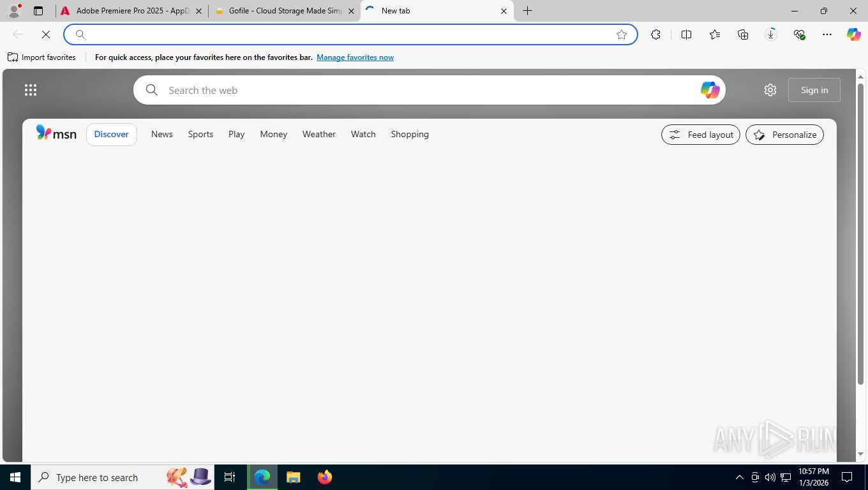Open the Sports section

tap(200, 134)
